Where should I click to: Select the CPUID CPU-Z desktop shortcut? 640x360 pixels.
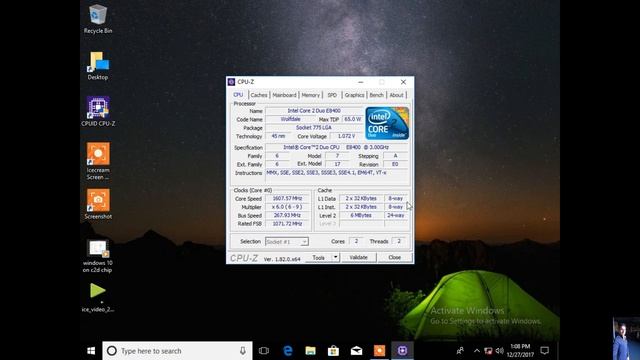click(x=98, y=111)
